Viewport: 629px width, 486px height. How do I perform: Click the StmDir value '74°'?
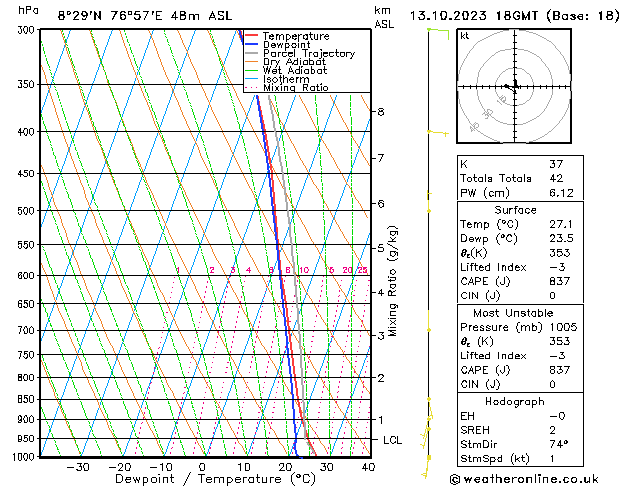click(558, 444)
